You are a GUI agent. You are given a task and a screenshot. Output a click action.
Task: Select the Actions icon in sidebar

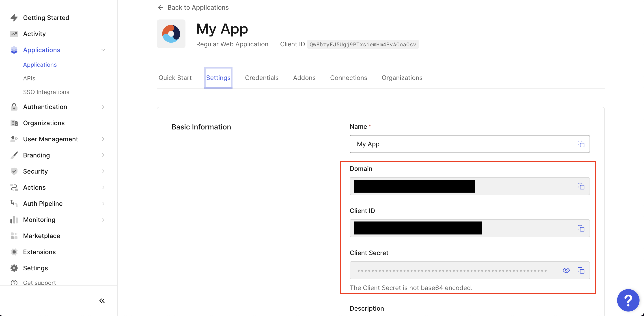(14, 187)
